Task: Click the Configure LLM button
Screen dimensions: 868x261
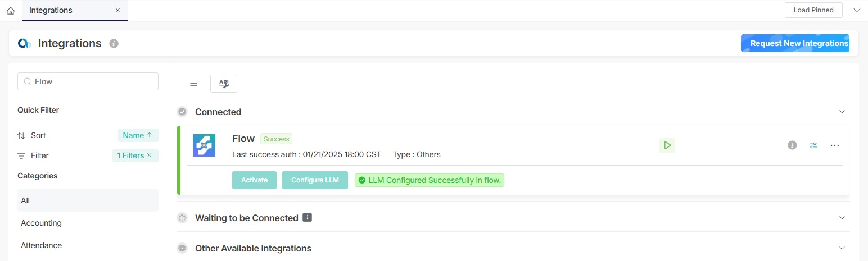Action: pos(315,180)
